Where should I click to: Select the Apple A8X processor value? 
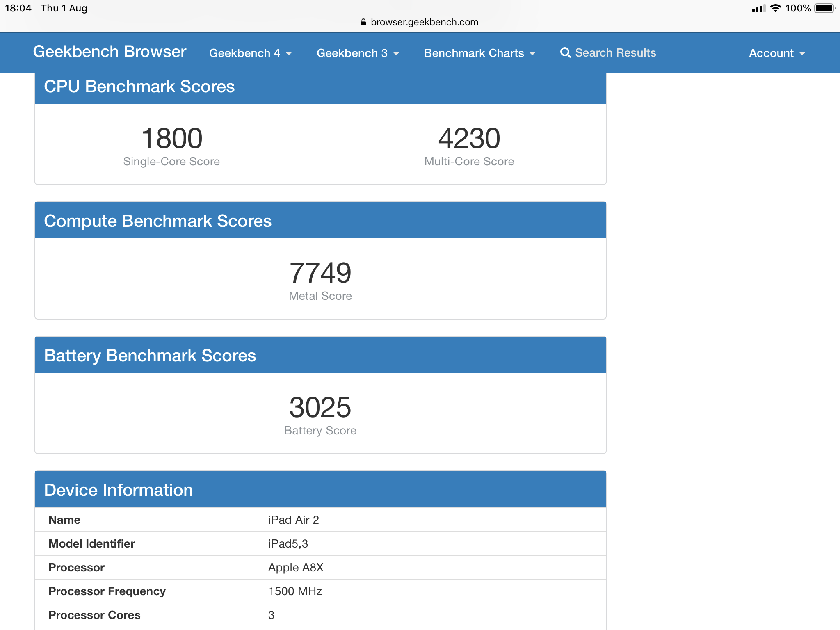coord(296,568)
